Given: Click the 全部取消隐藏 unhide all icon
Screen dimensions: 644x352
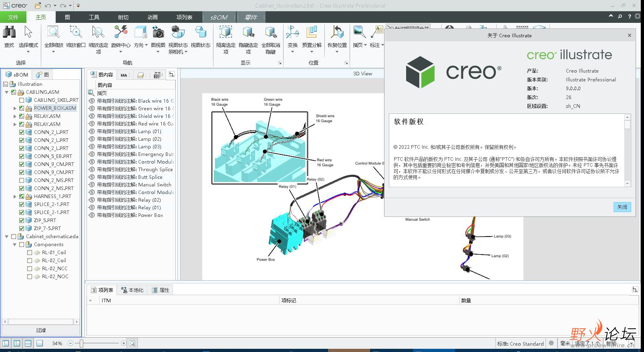Looking at the screenshot, I should coord(271,33).
